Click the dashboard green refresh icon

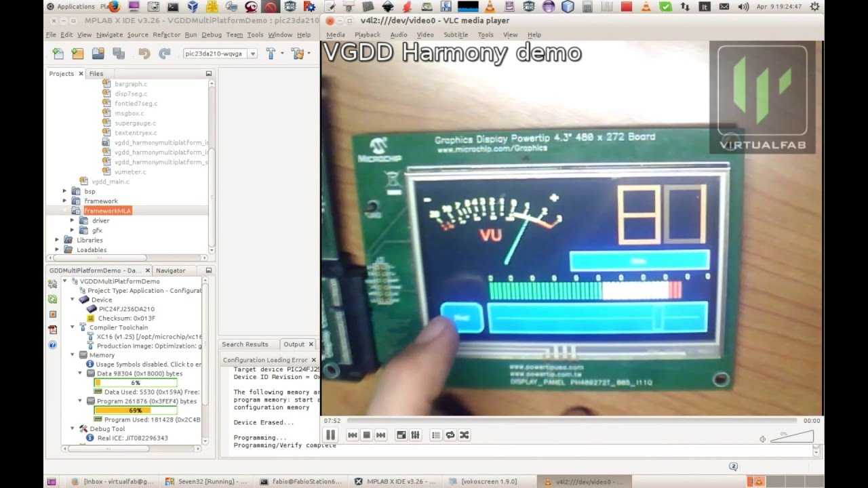pos(53,299)
